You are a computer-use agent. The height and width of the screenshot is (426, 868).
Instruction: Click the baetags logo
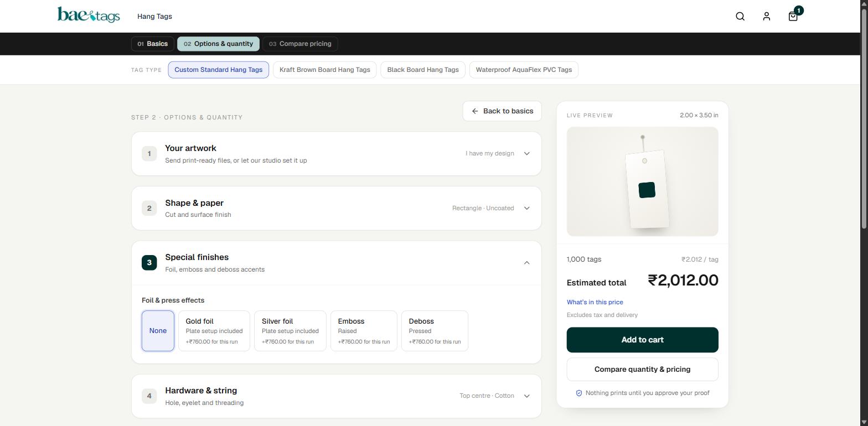89,15
